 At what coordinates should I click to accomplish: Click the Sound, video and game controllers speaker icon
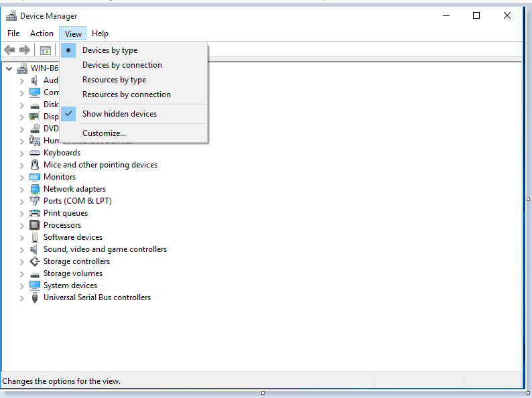[x=34, y=249]
